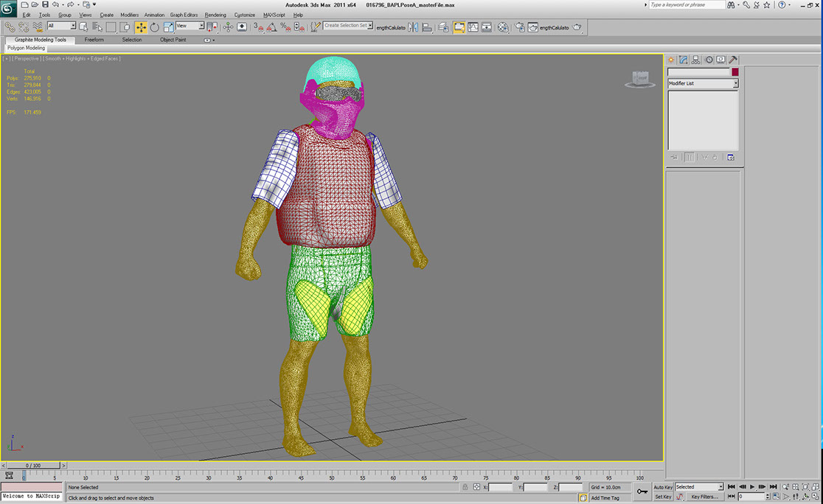The height and width of the screenshot is (504, 823).
Task: Activate the Select and Move tool
Action: point(141,27)
